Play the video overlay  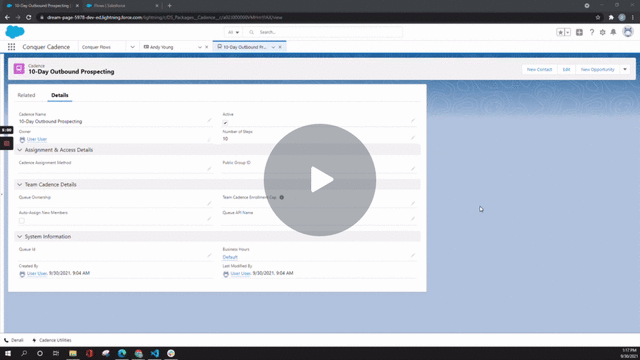pos(320,180)
